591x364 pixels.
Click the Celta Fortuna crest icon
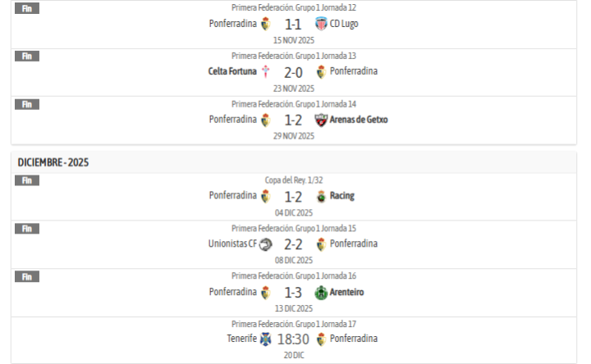(265, 71)
